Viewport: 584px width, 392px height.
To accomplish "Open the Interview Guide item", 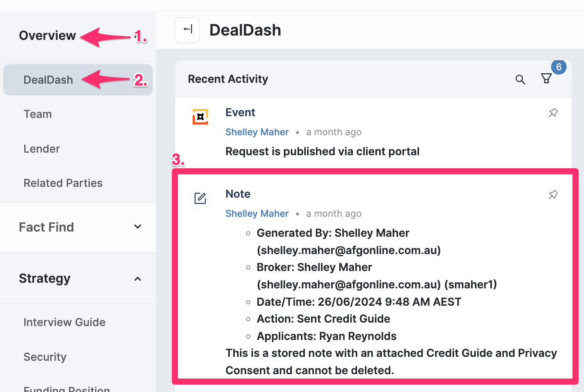I will [64, 322].
